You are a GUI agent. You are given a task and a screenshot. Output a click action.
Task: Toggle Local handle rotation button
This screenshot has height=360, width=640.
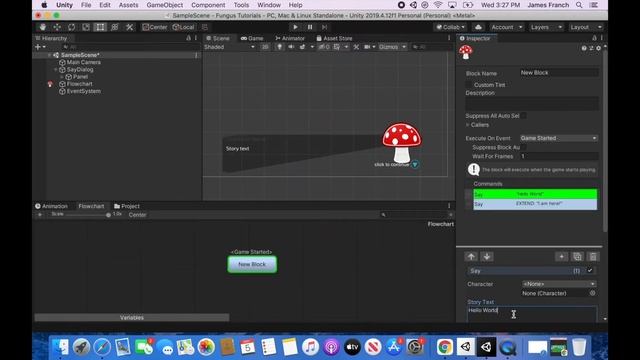[183, 27]
